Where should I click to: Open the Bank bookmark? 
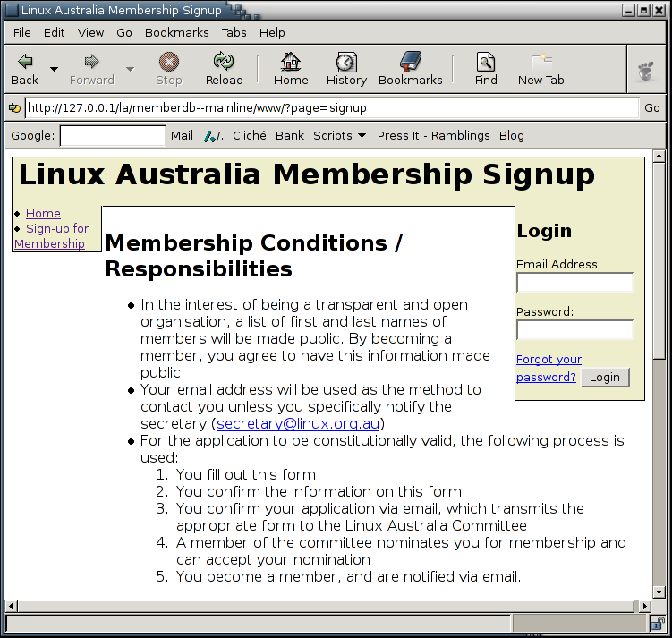[290, 136]
